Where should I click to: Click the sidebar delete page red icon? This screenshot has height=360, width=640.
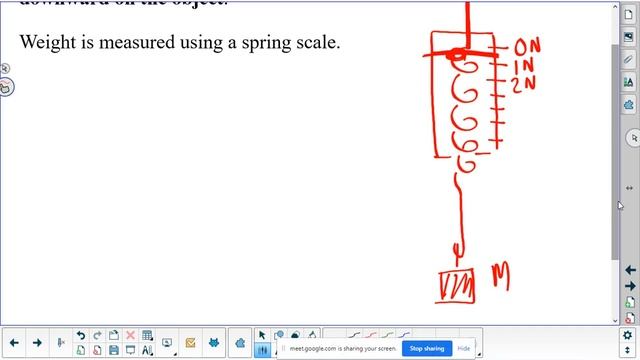pos(630,318)
